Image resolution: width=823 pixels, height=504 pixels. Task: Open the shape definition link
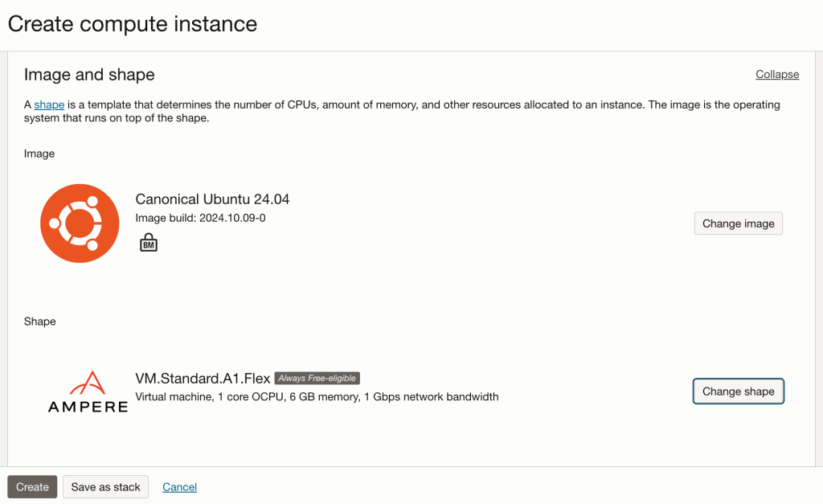click(49, 105)
